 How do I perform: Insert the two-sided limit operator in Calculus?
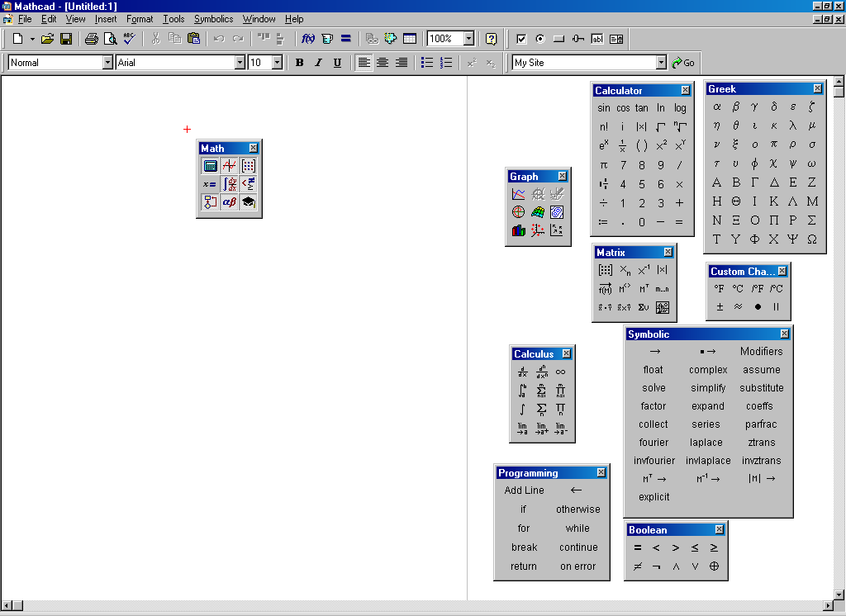coord(522,429)
